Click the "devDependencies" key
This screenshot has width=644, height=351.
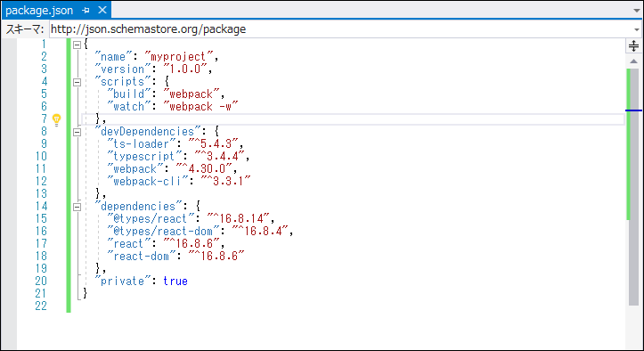click(148, 132)
